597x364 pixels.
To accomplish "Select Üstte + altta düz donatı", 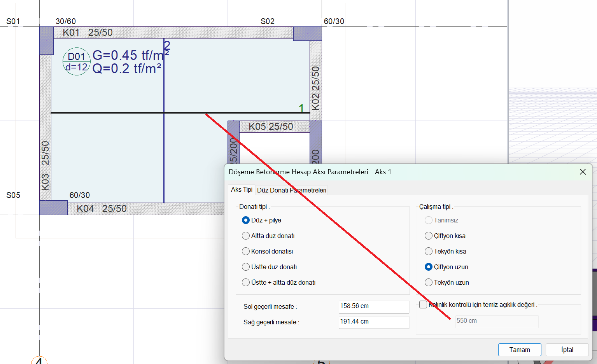I will click(x=246, y=282).
